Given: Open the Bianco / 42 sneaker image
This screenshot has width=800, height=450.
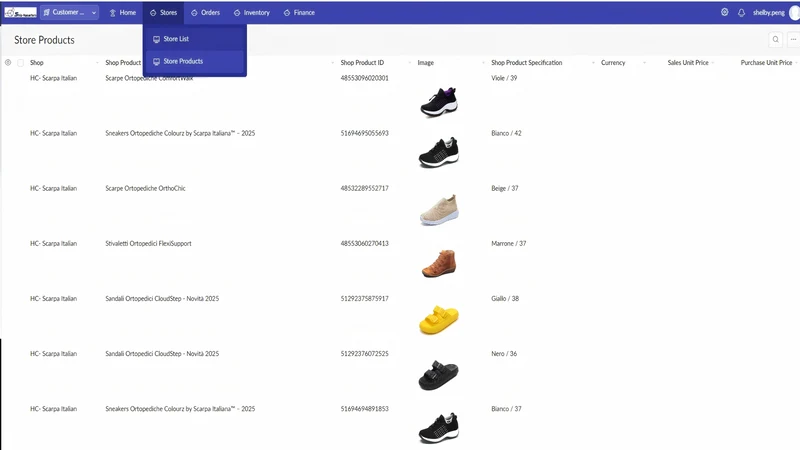Looking at the screenshot, I should pyautogui.click(x=439, y=152).
